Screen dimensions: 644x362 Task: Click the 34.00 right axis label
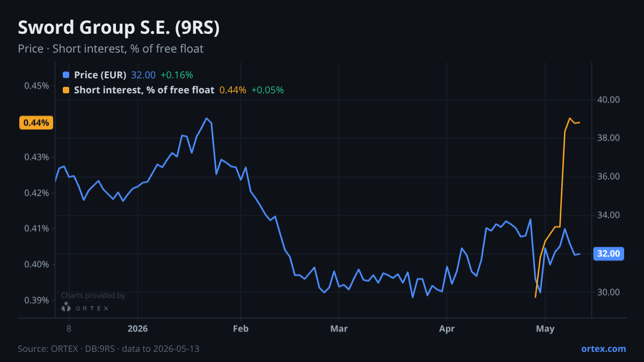click(x=609, y=215)
